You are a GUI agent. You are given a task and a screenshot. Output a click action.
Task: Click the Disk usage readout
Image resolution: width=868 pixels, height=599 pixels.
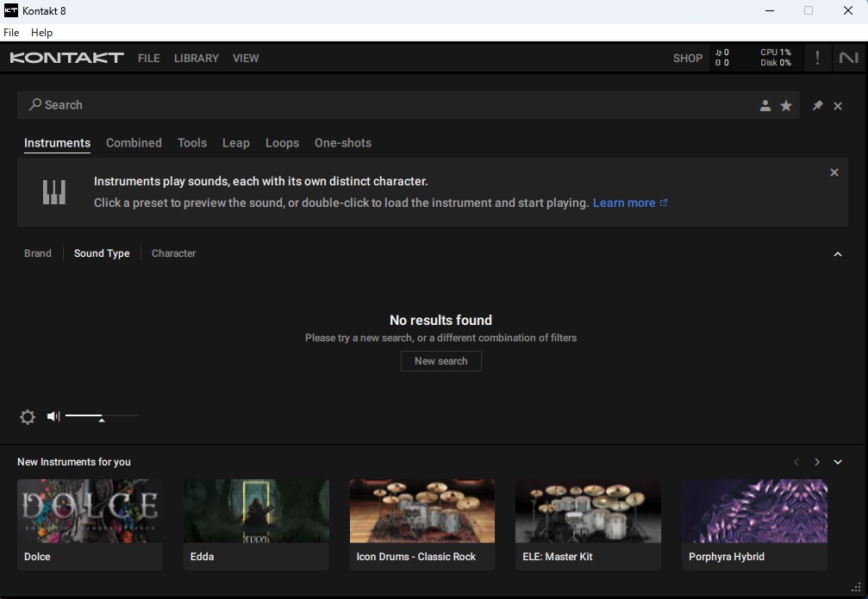pyautogui.click(x=776, y=63)
